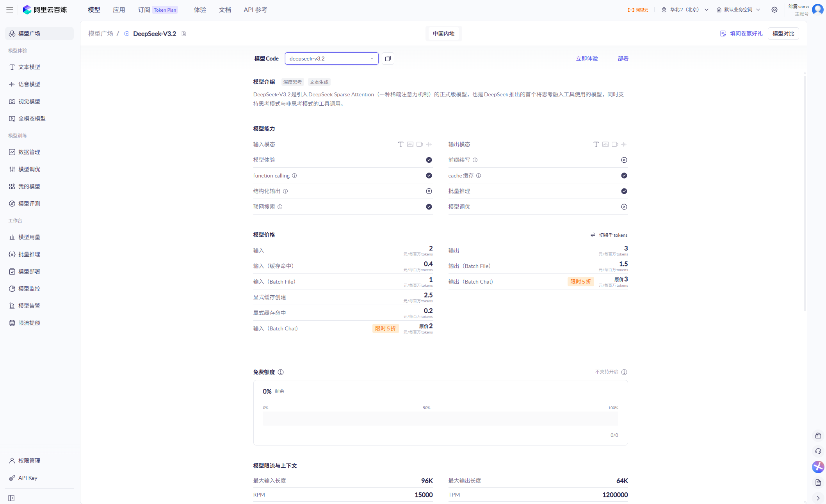Open 权限管理 in the sidebar

(x=39, y=461)
